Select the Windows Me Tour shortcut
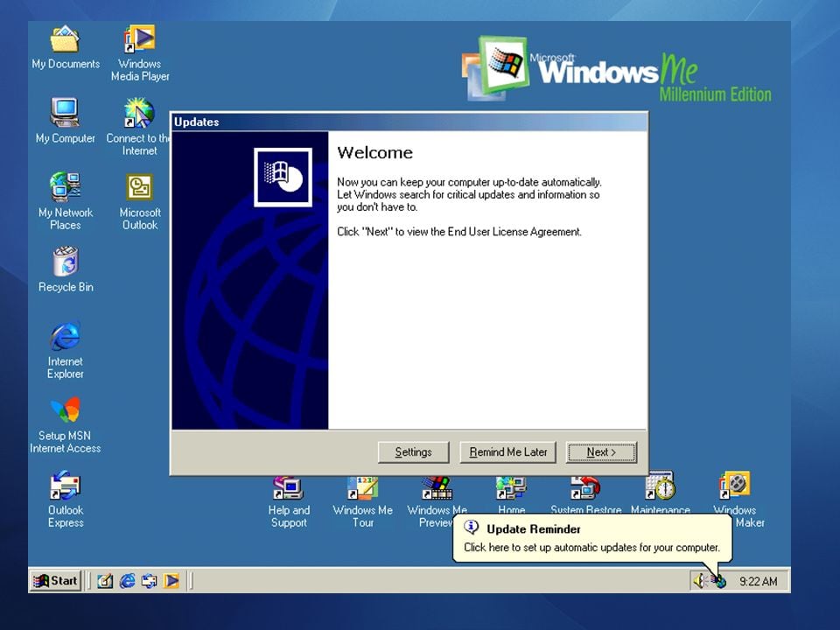 362,502
